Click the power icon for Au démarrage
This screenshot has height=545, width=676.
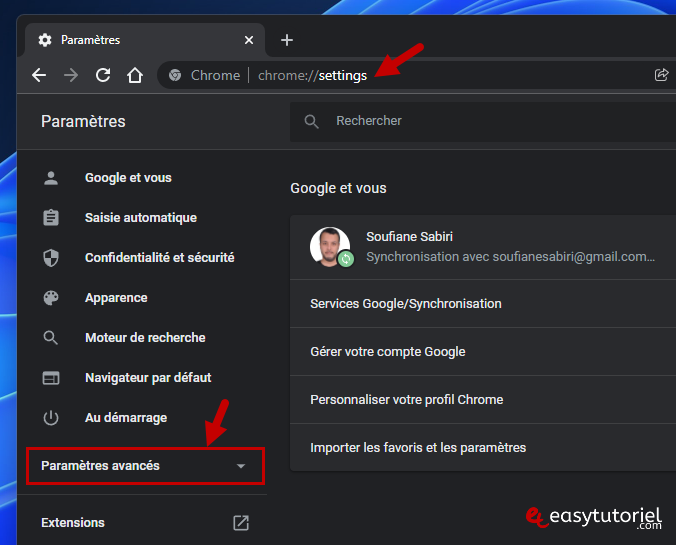coord(51,418)
